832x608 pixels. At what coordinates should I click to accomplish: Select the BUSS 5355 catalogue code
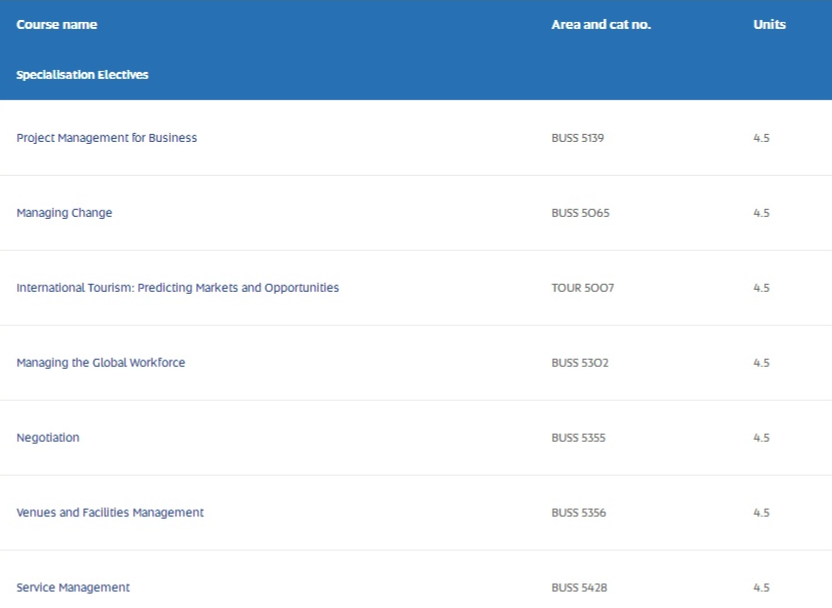click(578, 438)
